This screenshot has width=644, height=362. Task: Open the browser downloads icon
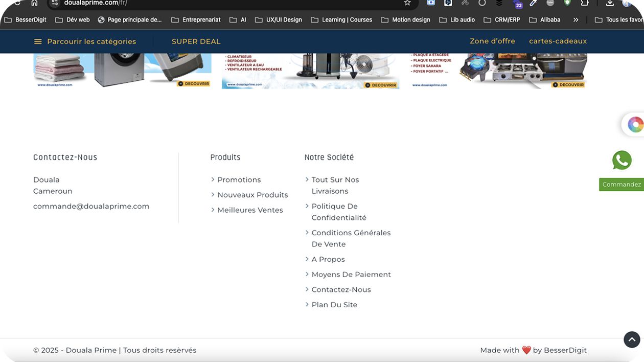coord(610,3)
